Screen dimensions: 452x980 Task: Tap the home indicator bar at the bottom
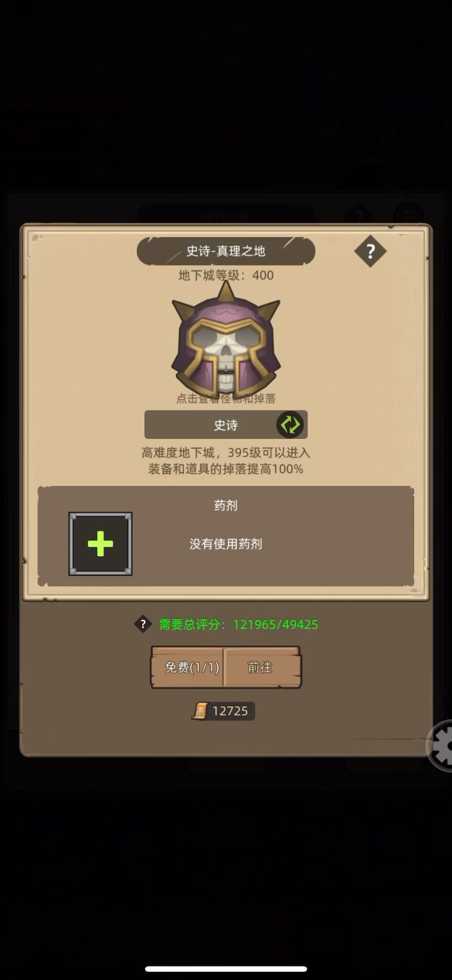pos(226,969)
